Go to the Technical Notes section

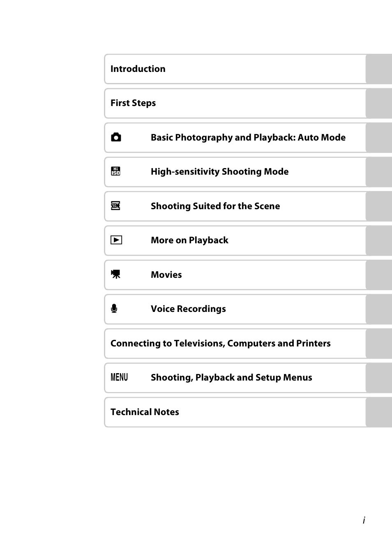coord(145,412)
